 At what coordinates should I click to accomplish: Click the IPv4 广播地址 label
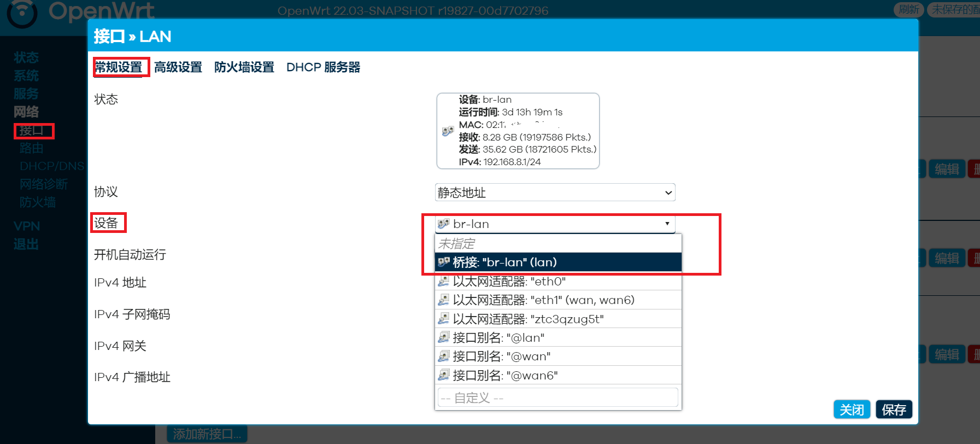pyautogui.click(x=132, y=377)
